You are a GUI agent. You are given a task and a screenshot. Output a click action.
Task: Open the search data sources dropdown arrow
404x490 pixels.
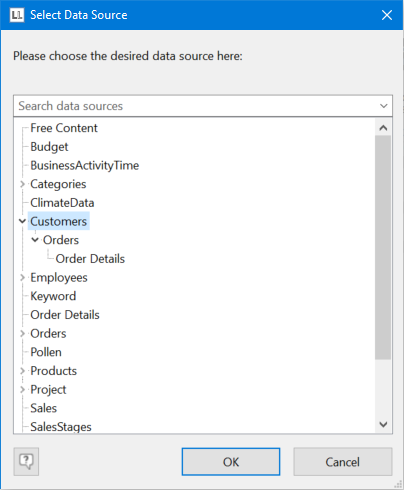[384, 106]
